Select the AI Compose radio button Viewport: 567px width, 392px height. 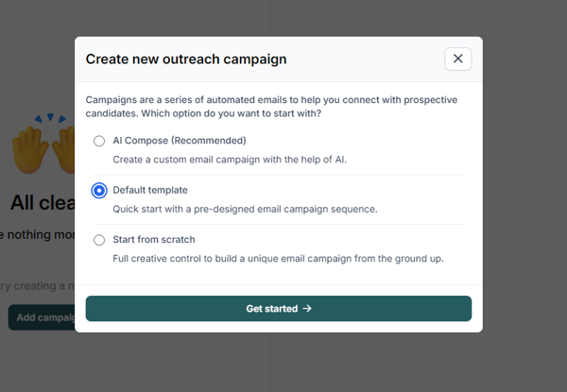coord(99,141)
